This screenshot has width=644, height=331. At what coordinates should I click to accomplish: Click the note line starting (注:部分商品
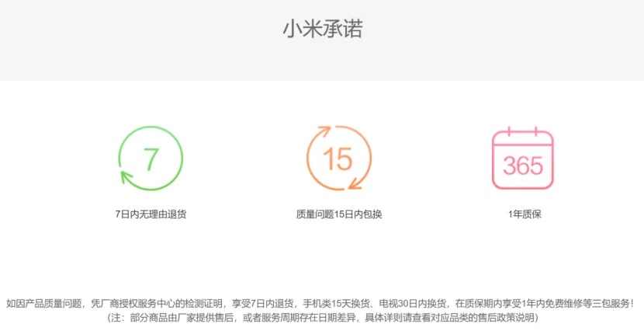point(323,318)
